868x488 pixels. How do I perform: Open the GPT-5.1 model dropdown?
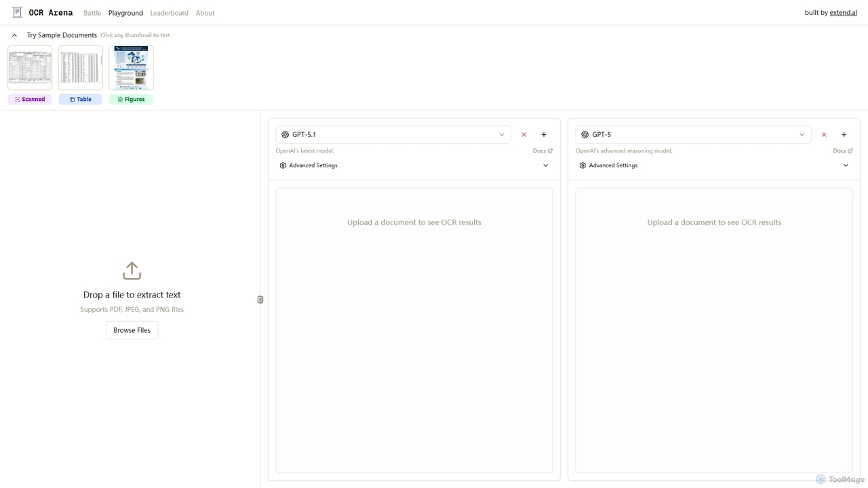coord(393,134)
